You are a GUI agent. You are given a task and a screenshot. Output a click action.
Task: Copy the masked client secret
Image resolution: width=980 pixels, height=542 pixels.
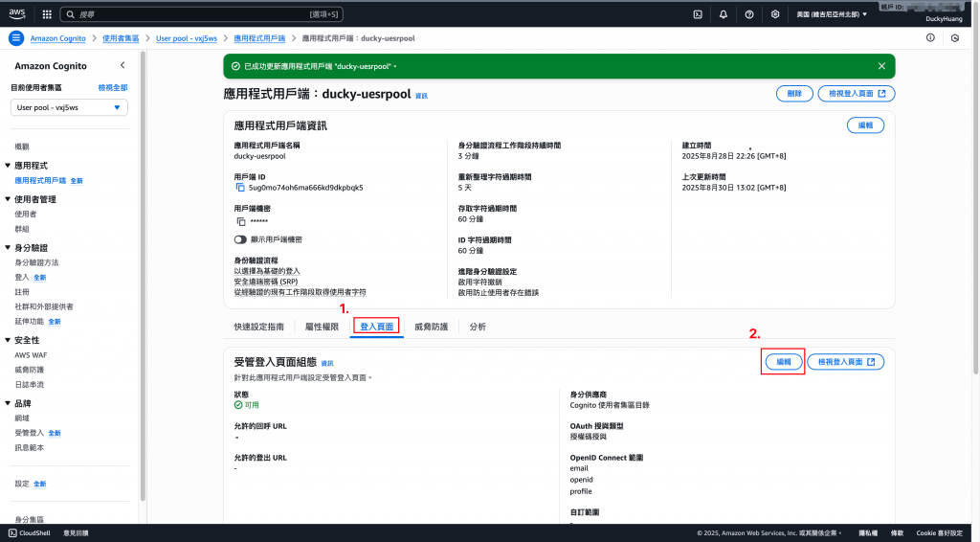click(240, 221)
